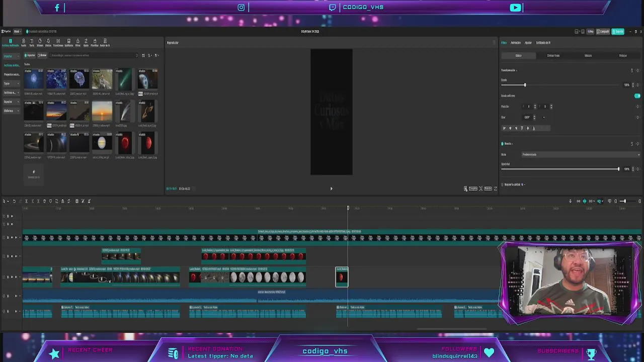Switch to the Estilizado de IA tab
Viewport: 644px width, 362px height.
pyautogui.click(x=543, y=43)
